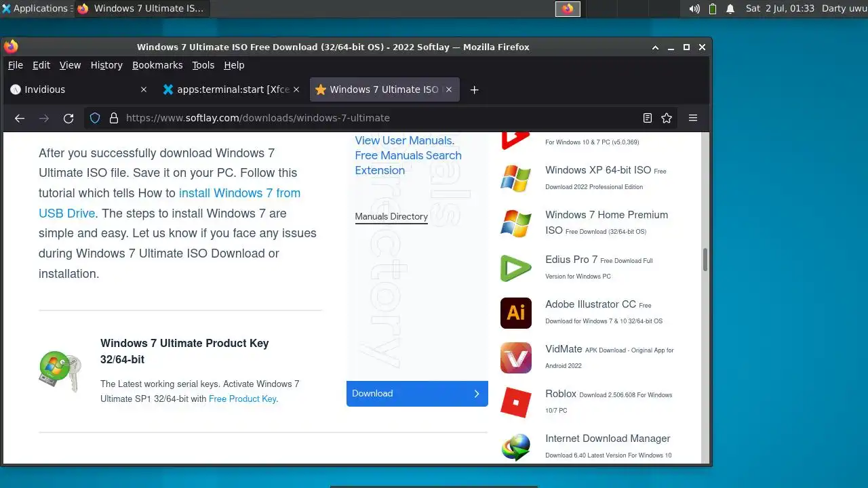This screenshot has height=488, width=868.
Task: Select the Windows 7 Ultimate ISO tab
Action: [384, 89]
